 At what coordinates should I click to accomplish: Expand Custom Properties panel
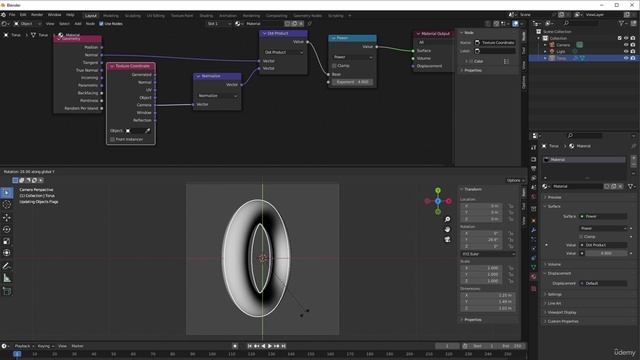coord(562,321)
